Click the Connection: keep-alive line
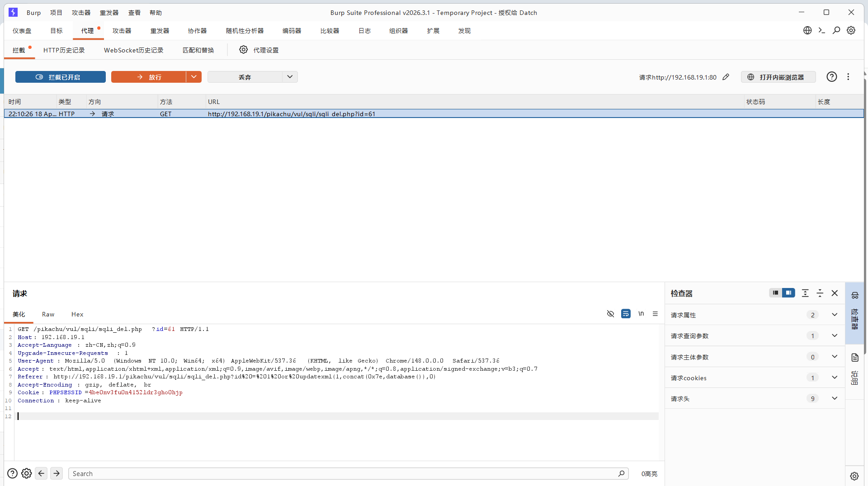 tap(59, 401)
